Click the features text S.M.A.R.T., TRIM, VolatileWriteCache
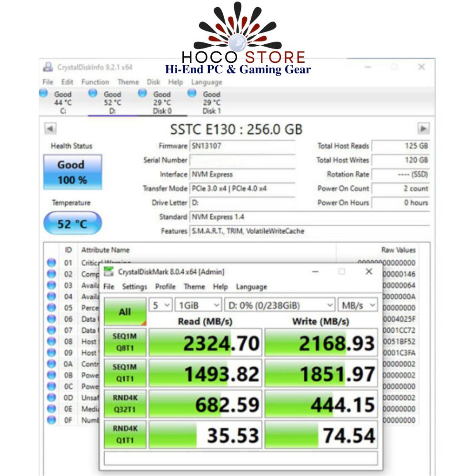Image resolution: width=476 pixels, height=476 pixels. 248,231
